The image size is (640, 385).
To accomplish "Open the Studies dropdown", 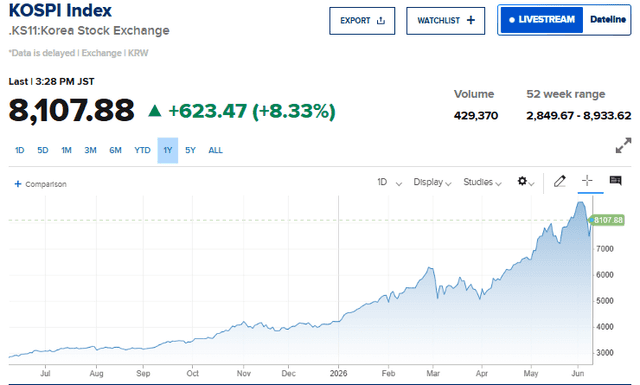I will [x=482, y=182].
